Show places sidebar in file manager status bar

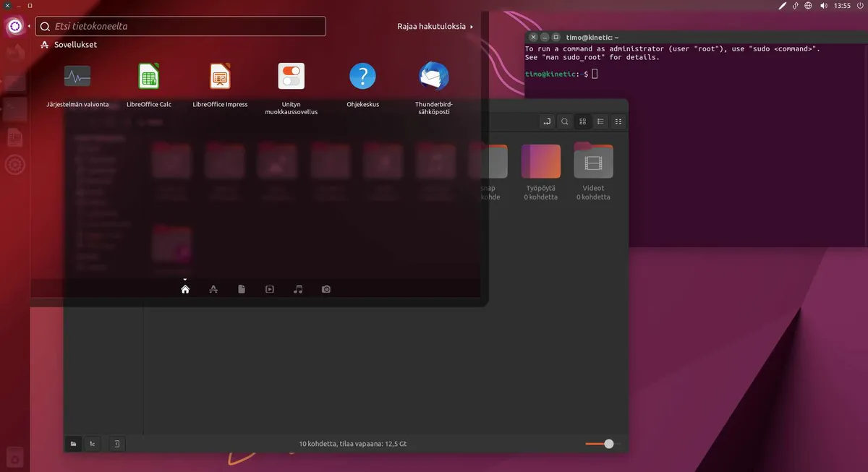(x=73, y=444)
